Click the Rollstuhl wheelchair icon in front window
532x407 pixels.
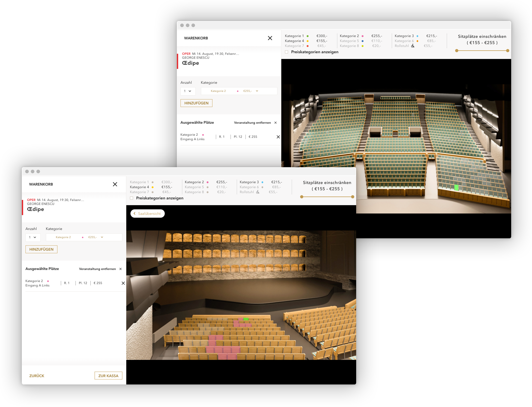coord(258,192)
